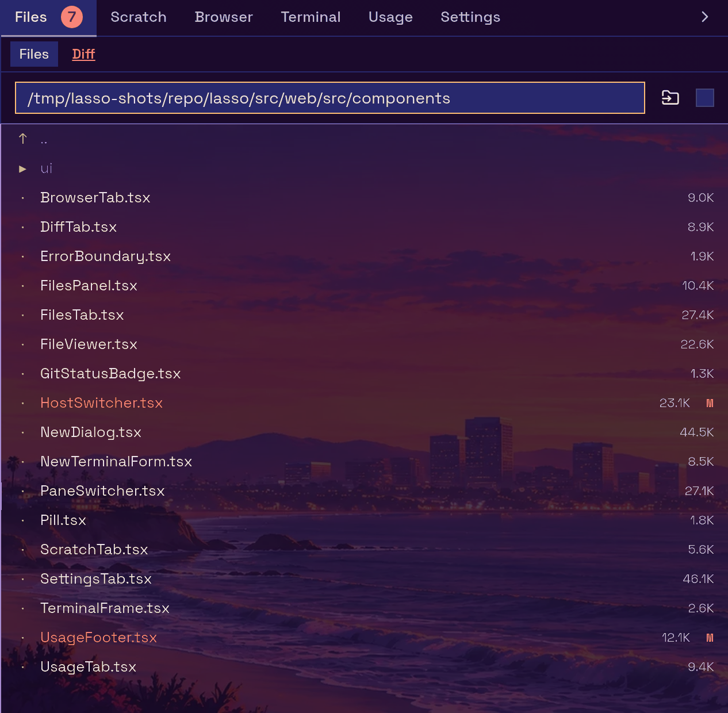Open NewTerminalForm.tsx
The width and height of the screenshot is (728, 713).
click(364, 462)
